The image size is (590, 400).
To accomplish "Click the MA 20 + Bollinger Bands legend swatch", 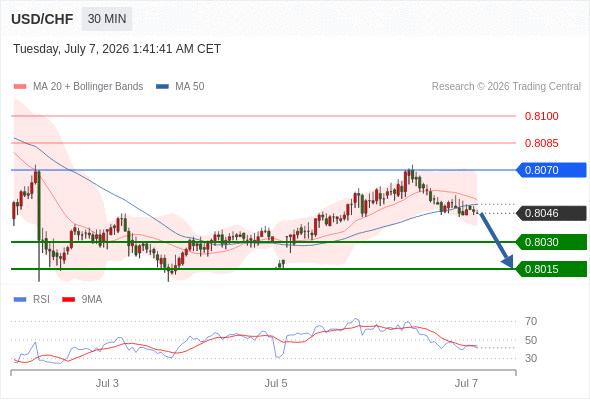I will click(x=20, y=87).
